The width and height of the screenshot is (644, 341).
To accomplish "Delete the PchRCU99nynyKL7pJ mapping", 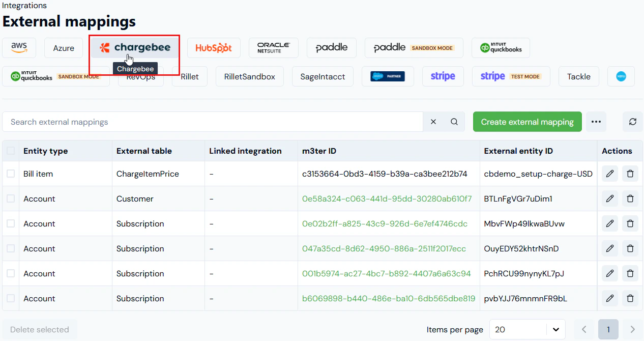I will pyautogui.click(x=630, y=273).
